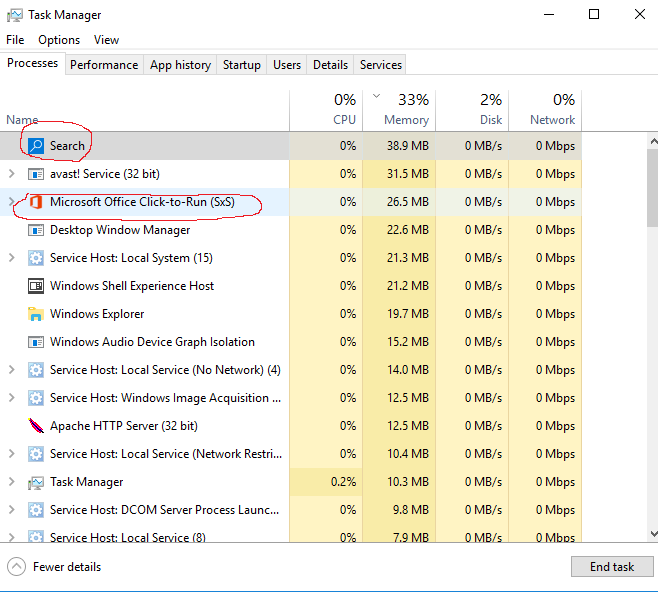
Task: Click the Windows Image Acquisition gear icon
Action: click(x=36, y=398)
